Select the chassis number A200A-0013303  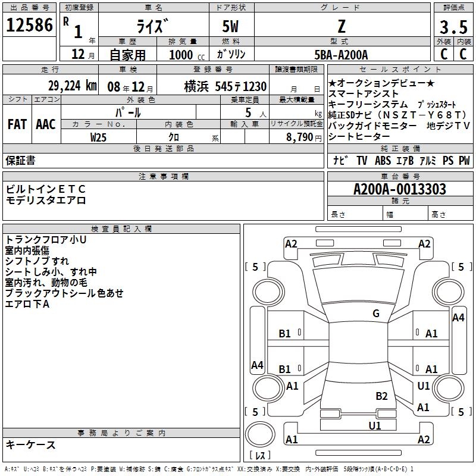click(400, 189)
